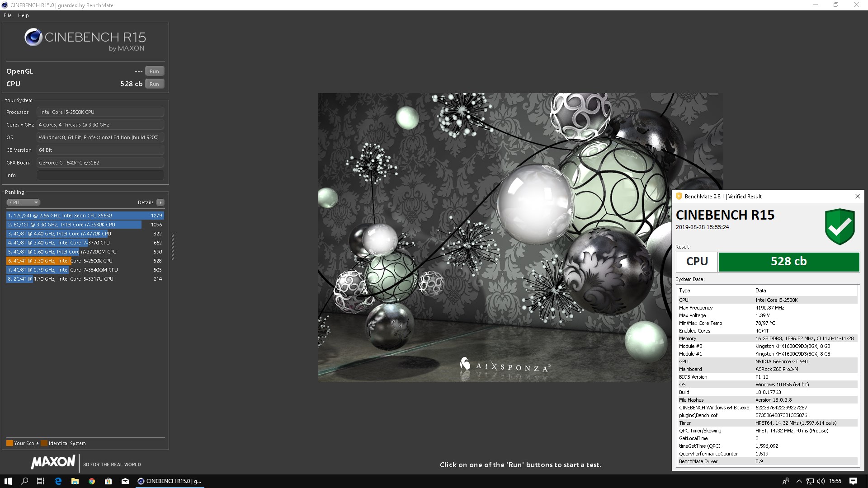The image size is (868, 488).
Task: Switch to CINEBENCH R15.0 taskbar button
Action: tap(170, 481)
